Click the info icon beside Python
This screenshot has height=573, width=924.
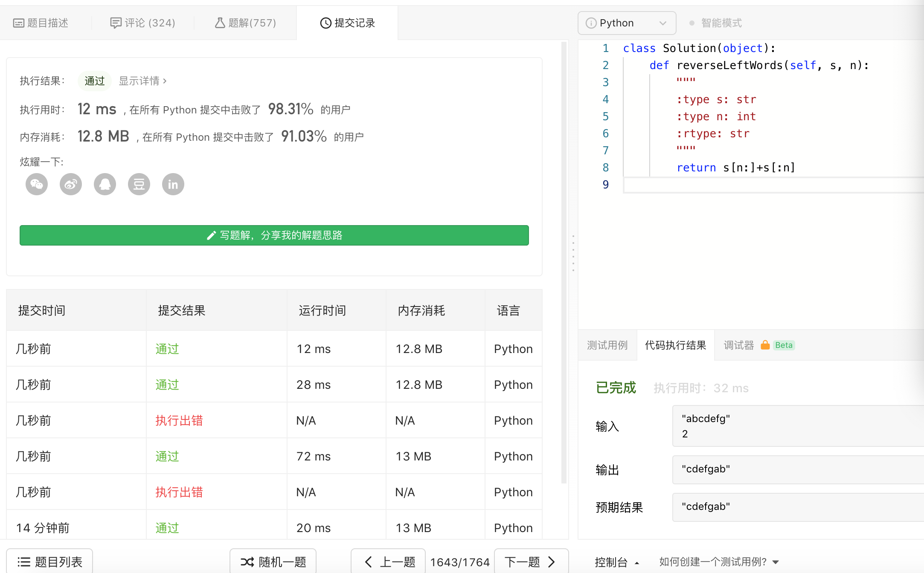591,23
